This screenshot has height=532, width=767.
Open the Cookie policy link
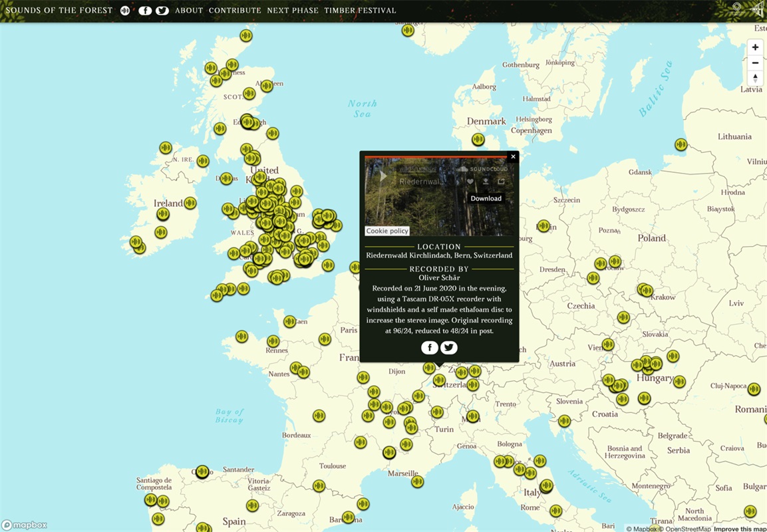(387, 231)
